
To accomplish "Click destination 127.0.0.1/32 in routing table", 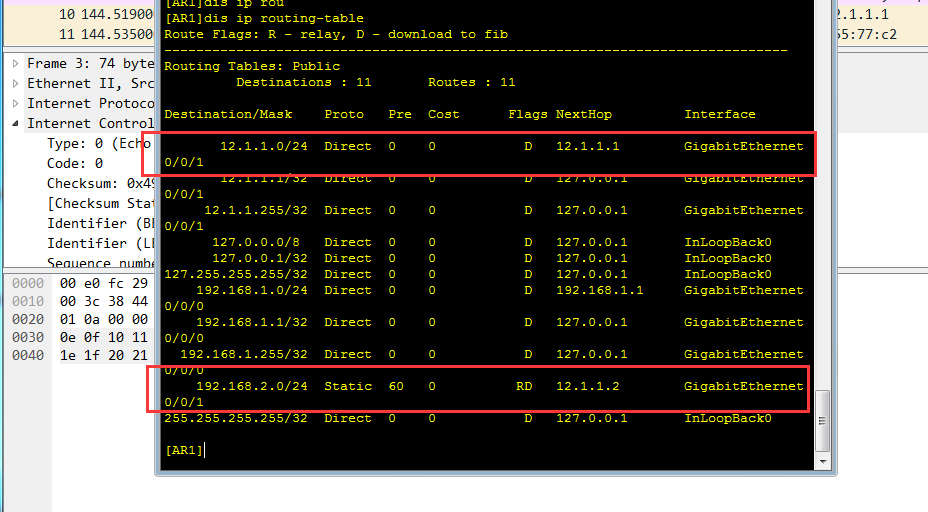I will point(260,258).
